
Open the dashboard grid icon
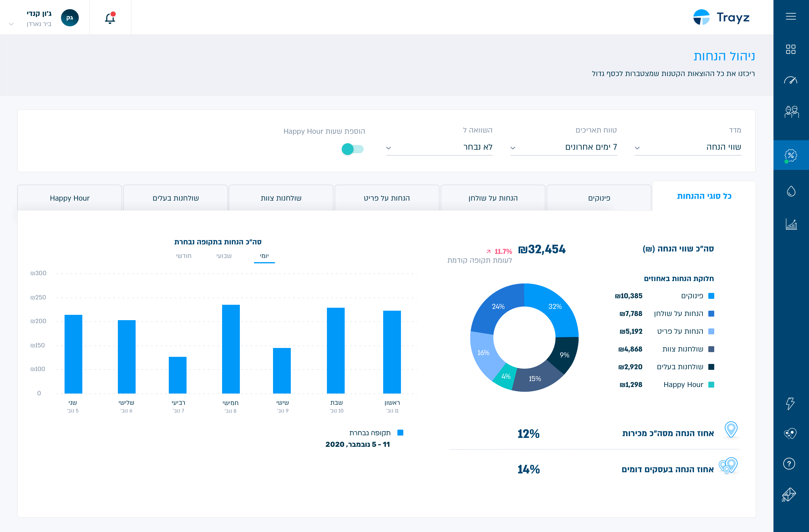coord(791,49)
